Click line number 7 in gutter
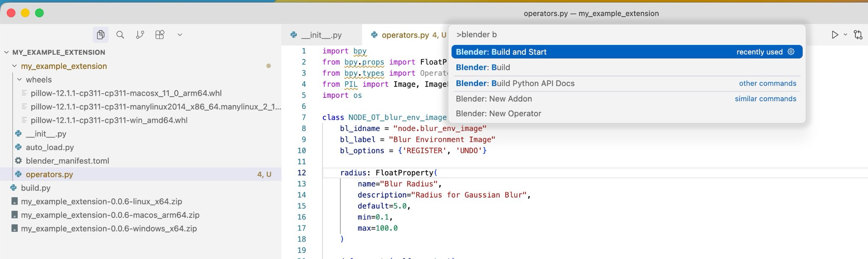Image resolution: width=868 pixels, height=259 pixels. [x=303, y=117]
